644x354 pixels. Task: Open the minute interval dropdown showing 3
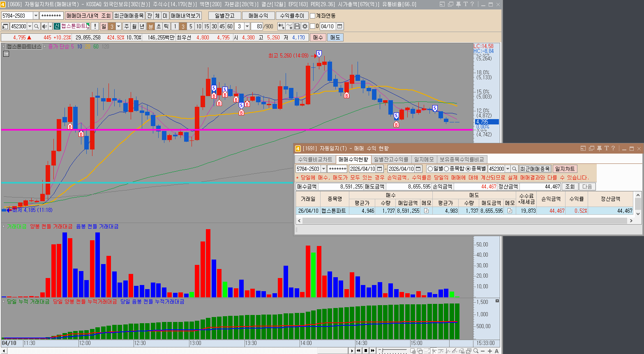247,26
